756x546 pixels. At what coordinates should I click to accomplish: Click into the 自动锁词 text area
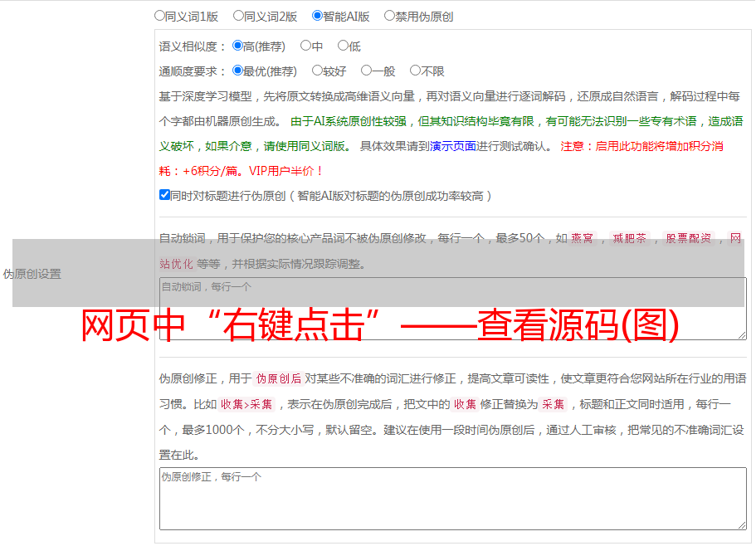pyautogui.click(x=451, y=309)
